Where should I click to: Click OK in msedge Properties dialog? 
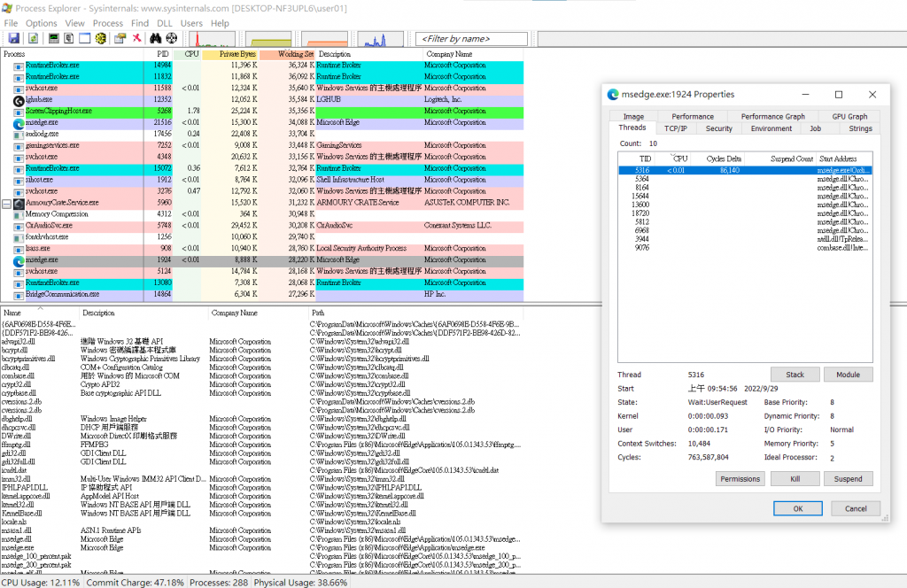coord(798,508)
